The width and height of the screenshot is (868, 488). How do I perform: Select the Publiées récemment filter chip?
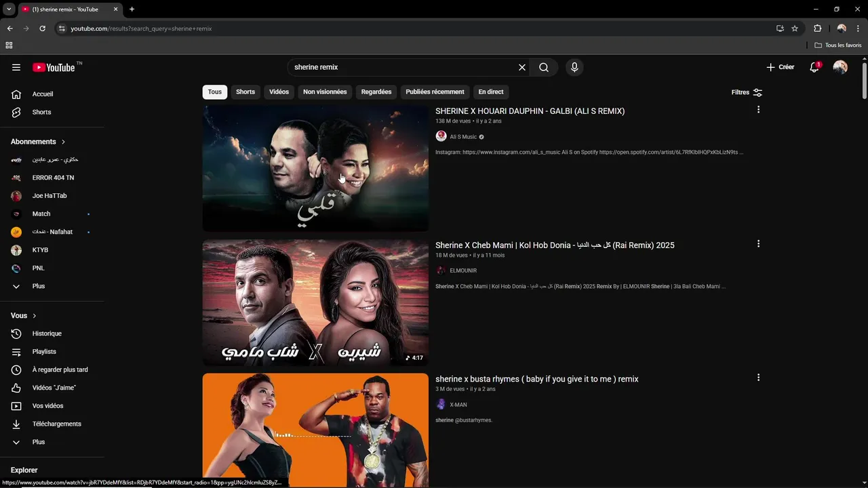click(x=435, y=92)
